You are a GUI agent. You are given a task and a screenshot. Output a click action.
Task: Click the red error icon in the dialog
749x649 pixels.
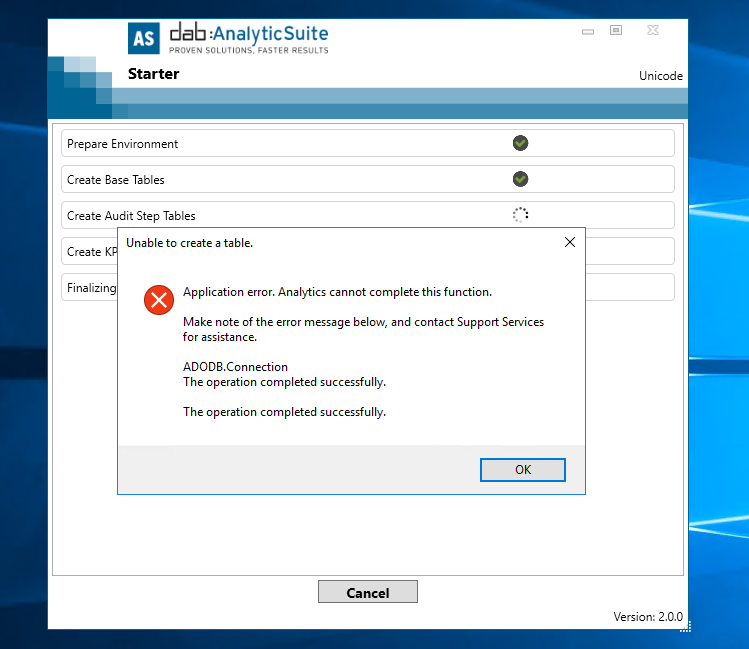pos(158,300)
